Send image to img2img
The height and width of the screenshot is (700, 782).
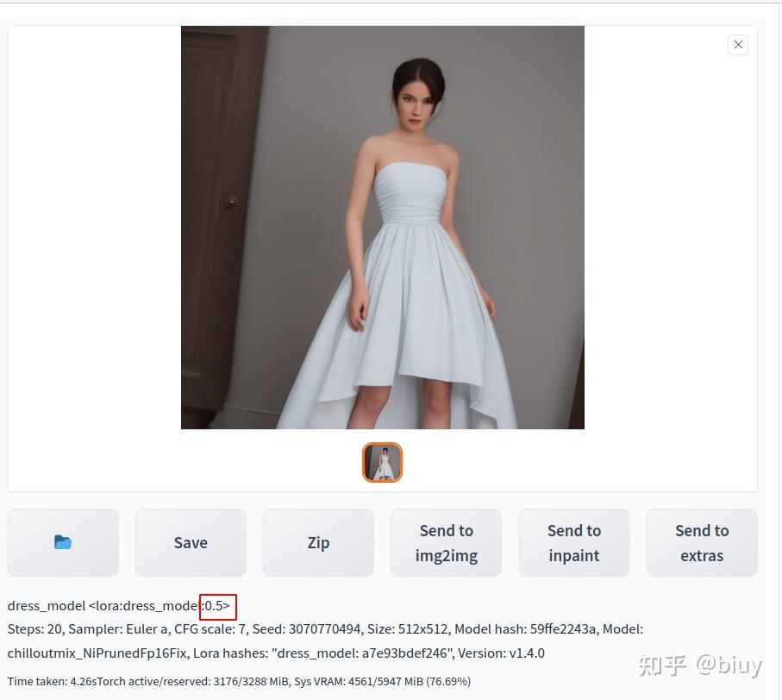(x=447, y=542)
